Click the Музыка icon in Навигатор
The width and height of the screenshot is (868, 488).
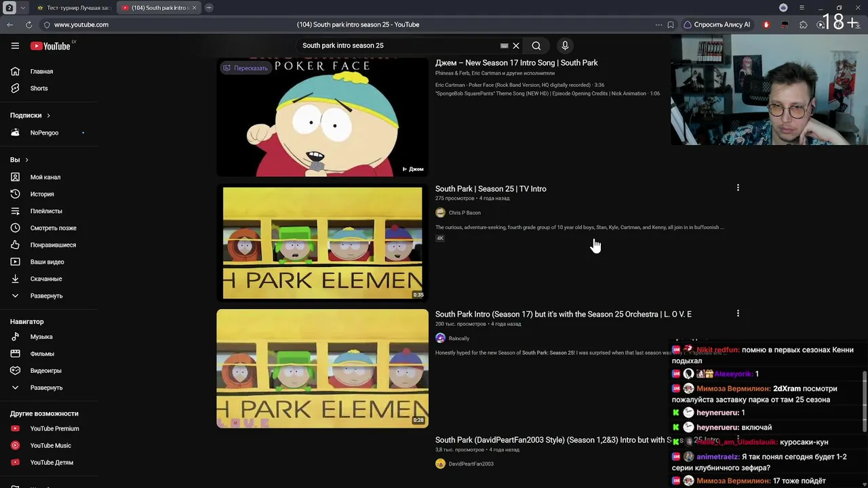point(15,337)
